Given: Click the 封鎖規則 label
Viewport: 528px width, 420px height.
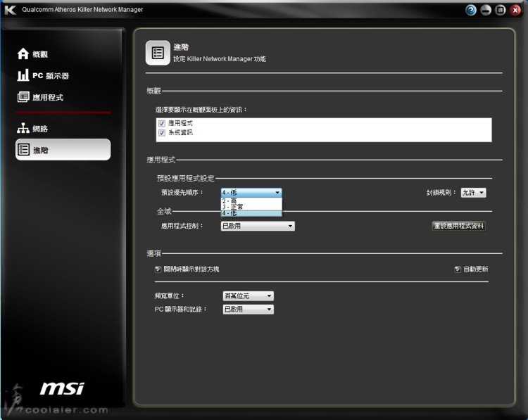Looking at the screenshot, I should [x=441, y=193].
